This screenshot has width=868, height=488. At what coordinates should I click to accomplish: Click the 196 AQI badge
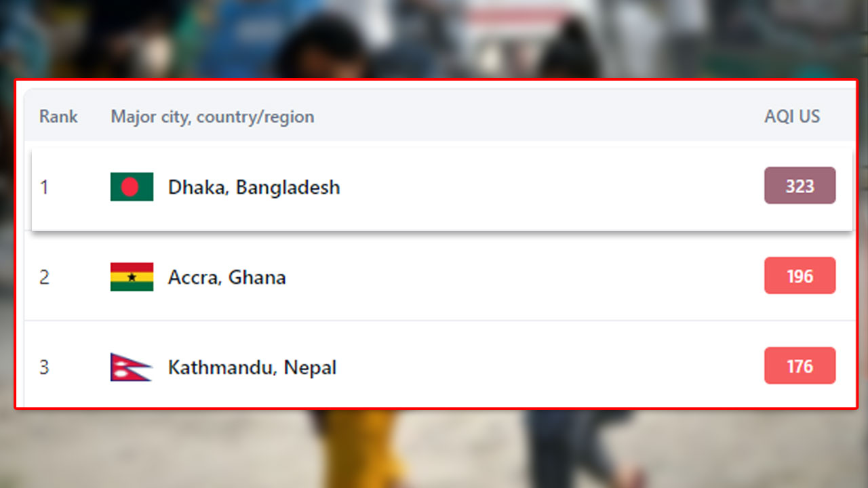pyautogui.click(x=800, y=276)
